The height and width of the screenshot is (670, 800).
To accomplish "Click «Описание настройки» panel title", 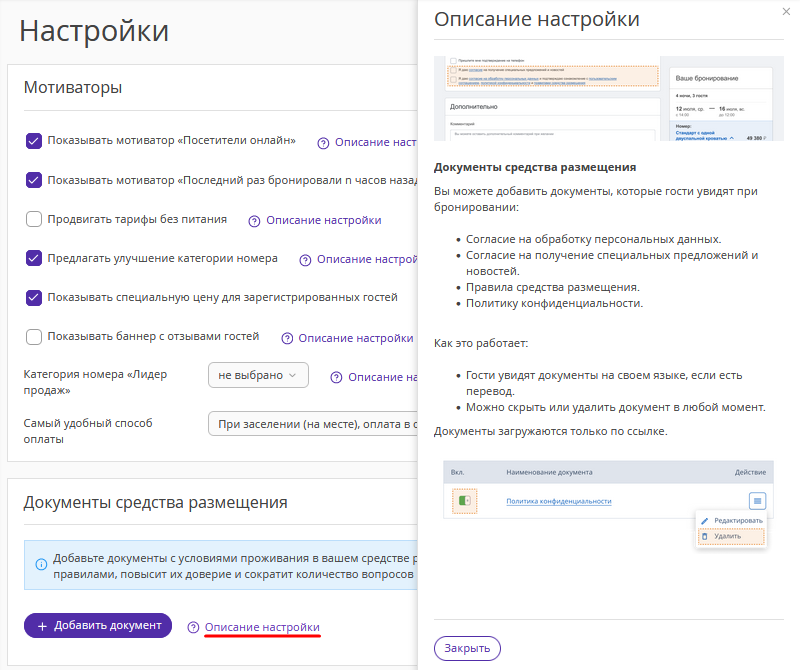I will point(537,19).
